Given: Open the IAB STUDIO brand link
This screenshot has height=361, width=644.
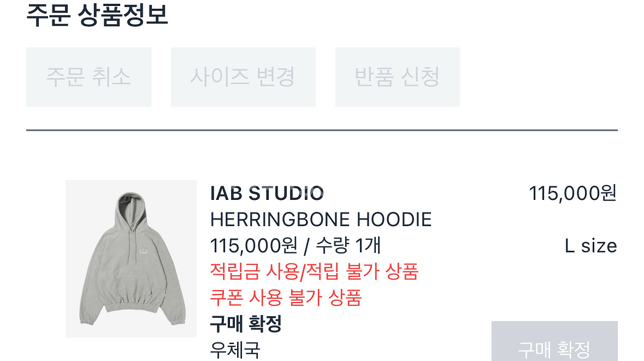Looking at the screenshot, I should coord(267,193).
